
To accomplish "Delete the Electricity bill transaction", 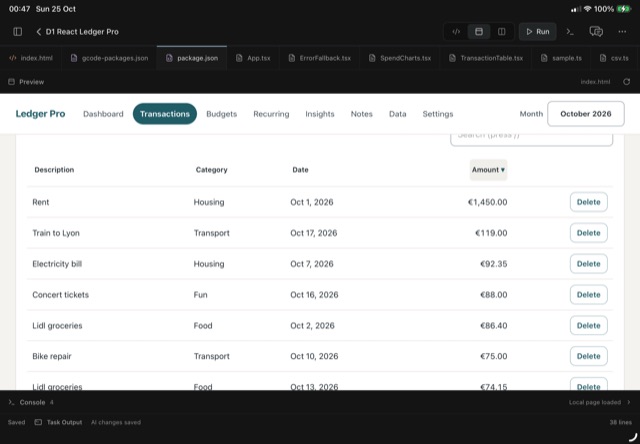I will point(589,264).
